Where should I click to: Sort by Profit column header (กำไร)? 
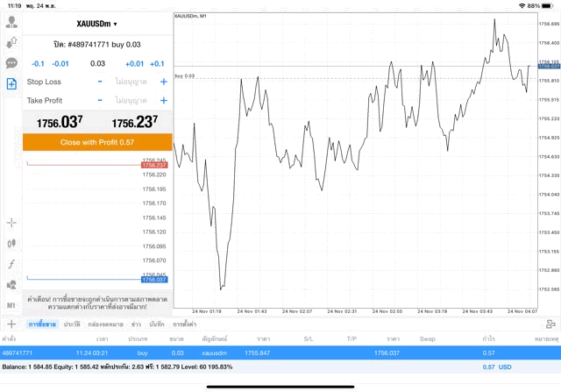tap(488, 339)
